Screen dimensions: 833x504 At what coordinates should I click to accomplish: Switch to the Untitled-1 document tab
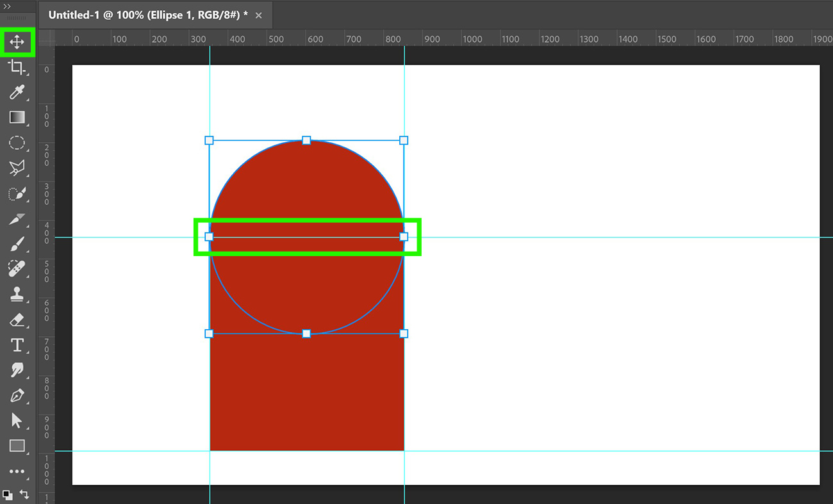147,15
